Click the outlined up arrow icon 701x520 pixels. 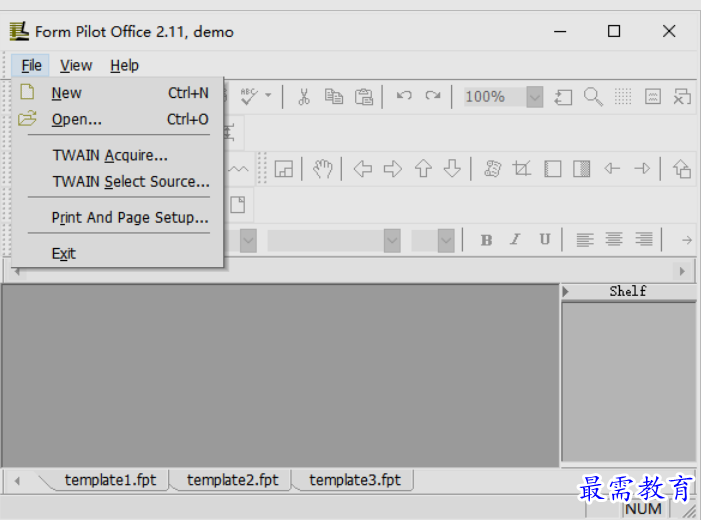point(423,169)
